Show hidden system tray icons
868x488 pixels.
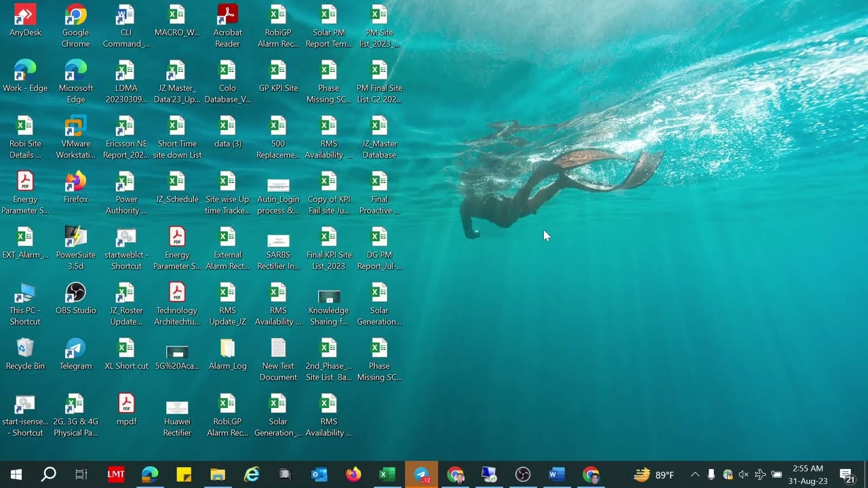pyautogui.click(x=695, y=474)
